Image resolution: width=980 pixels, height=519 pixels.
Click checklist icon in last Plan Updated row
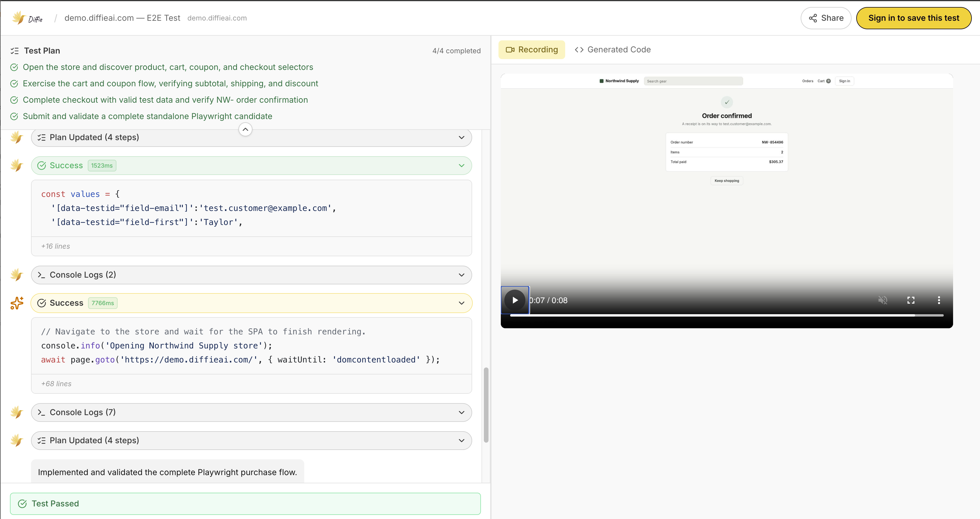click(x=42, y=441)
